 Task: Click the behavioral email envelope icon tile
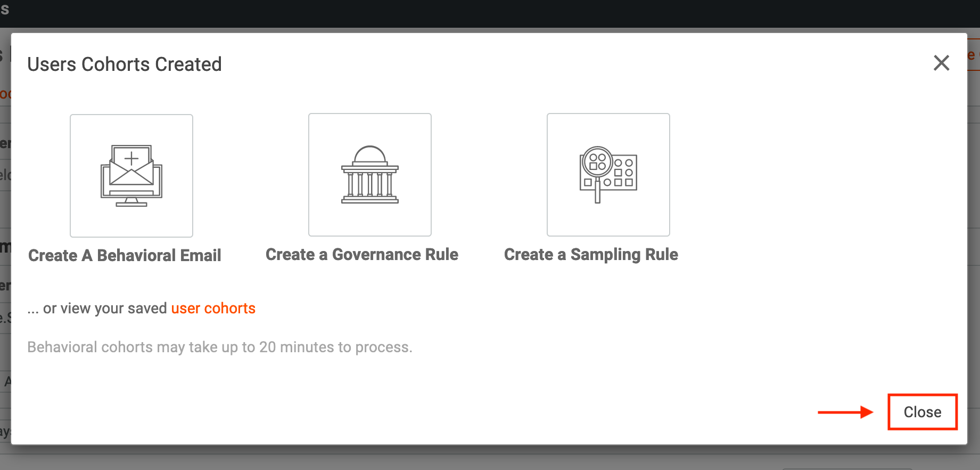(131, 175)
